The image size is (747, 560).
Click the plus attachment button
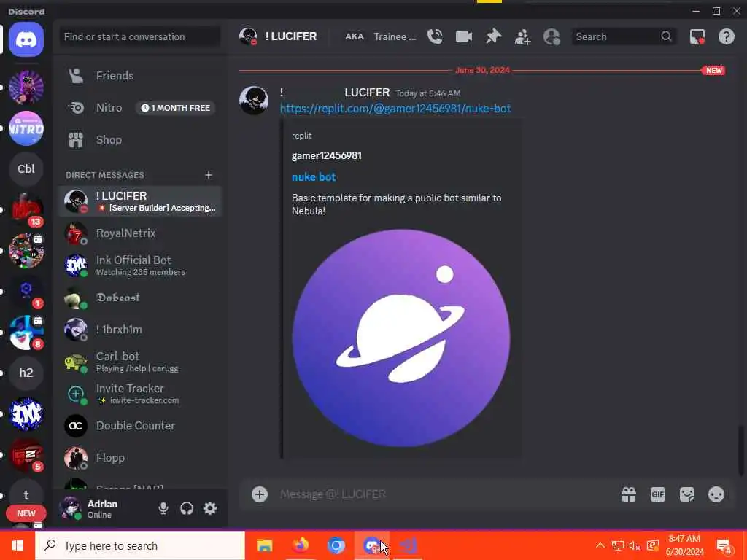coord(260,494)
